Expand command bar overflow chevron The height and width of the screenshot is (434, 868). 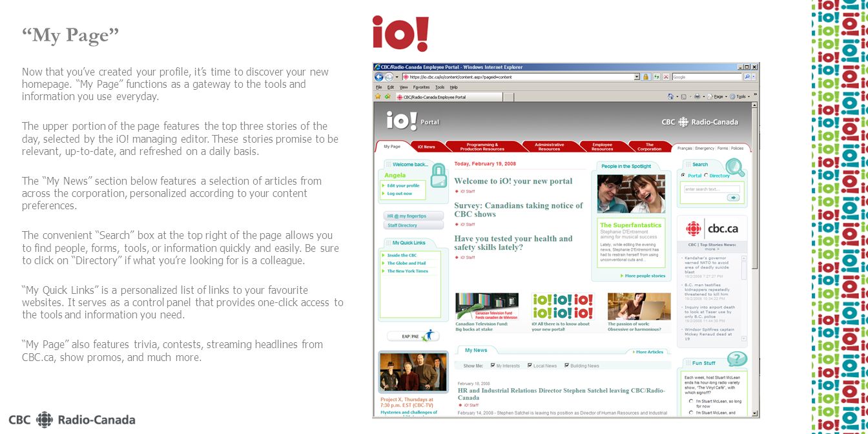tap(756, 94)
